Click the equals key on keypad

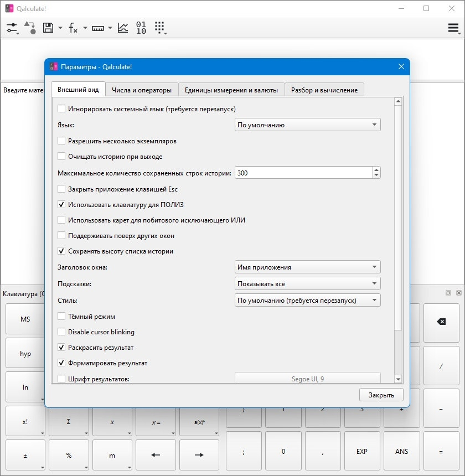click(441, 452)
